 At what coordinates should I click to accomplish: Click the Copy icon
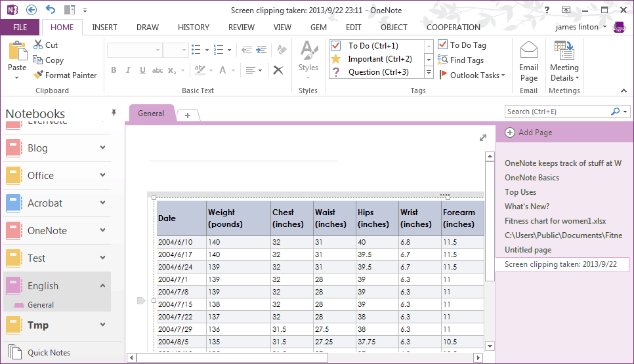click(x=37, y=60)
